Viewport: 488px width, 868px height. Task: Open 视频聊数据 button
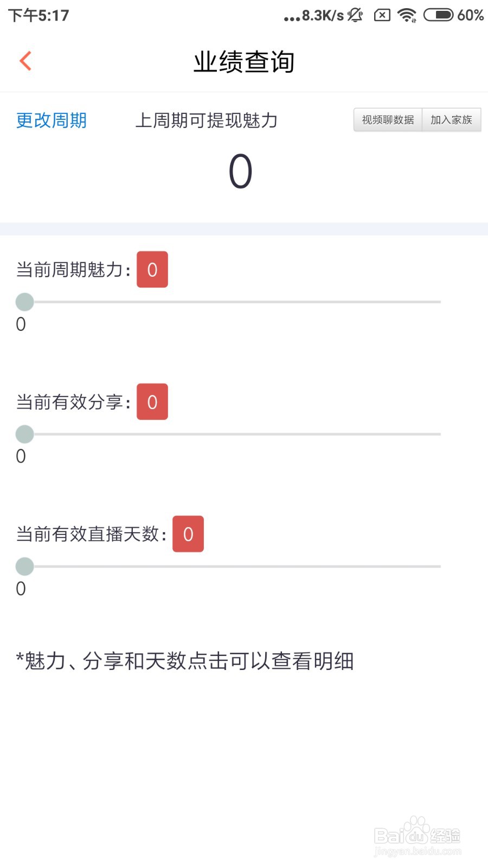click(x=388, y=120)
